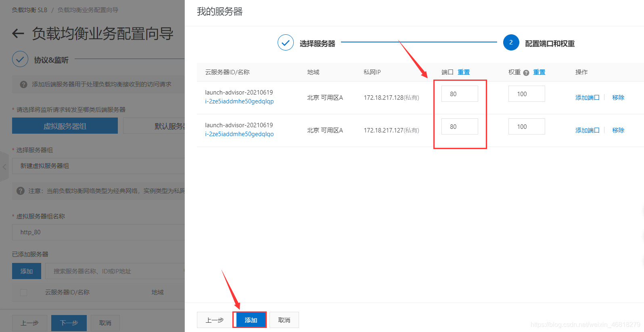Open server link i-2ze5iaddmhe50gedqlqp
644x332 pixels.
239,101
